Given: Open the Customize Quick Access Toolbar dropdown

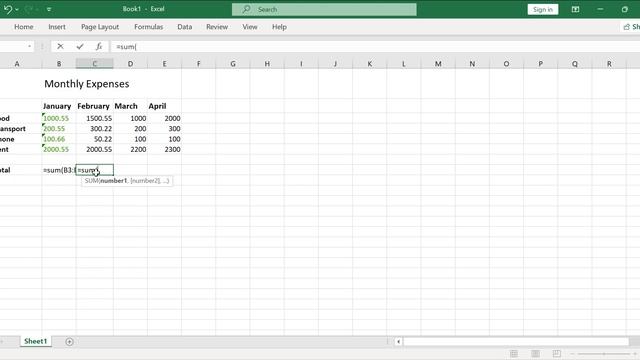Looking at the screenshot, I should 49,9.
